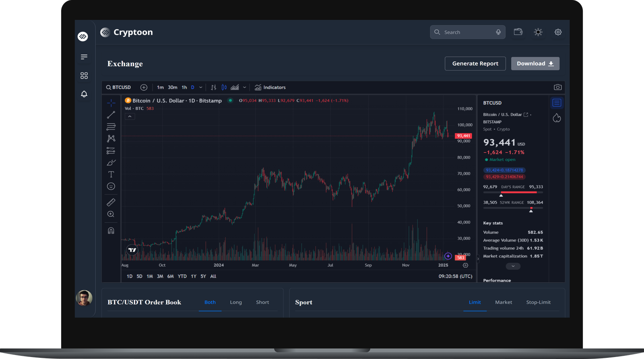Set range to 1Y

point(194,276)
